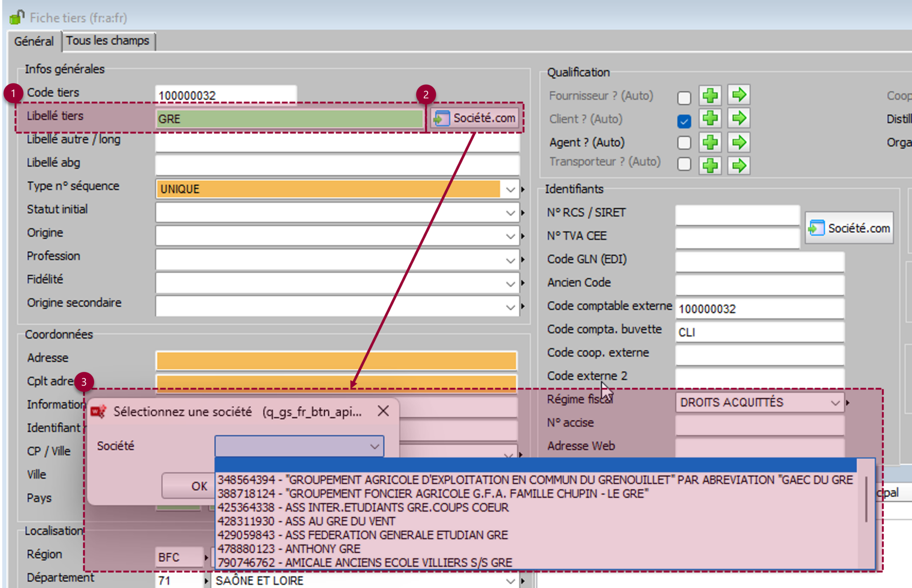Open the Société combo box in dialog
This screenshot has width=912, height=588.
pos(375,446)
